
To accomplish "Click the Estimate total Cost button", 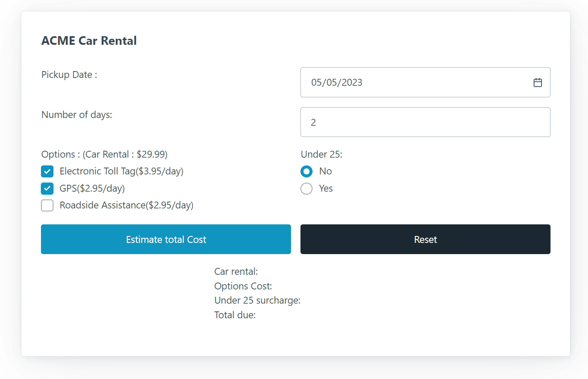I will click(166, 239).
